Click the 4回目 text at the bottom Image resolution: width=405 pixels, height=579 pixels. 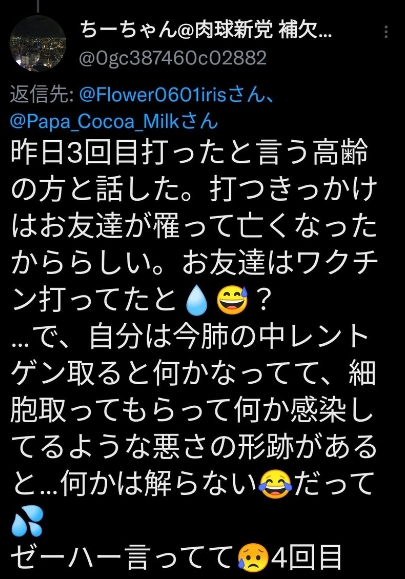[306, 558]
